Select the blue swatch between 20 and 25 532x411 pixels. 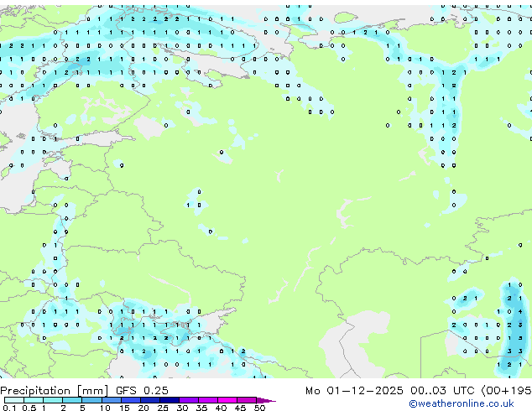pyautogui.click(x=149, y=400)
